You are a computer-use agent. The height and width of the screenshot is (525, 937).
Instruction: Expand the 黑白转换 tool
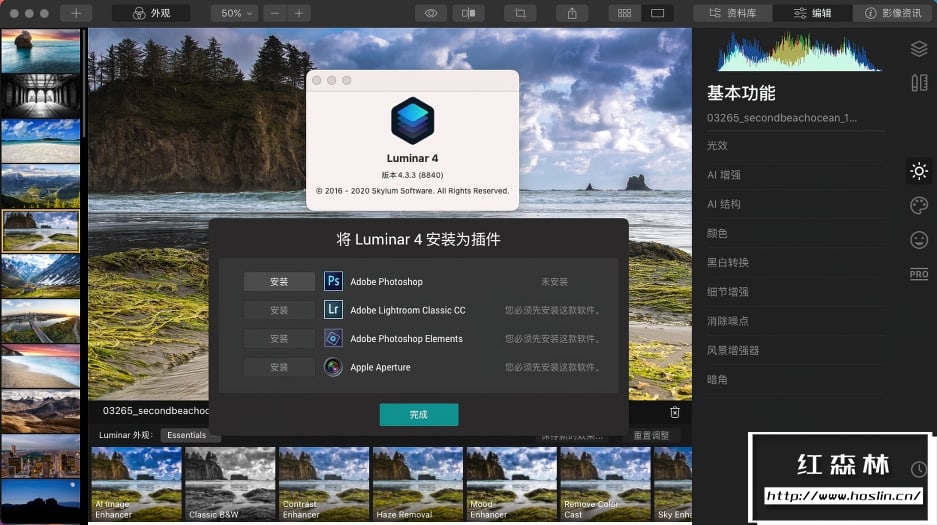coord(796,262)
